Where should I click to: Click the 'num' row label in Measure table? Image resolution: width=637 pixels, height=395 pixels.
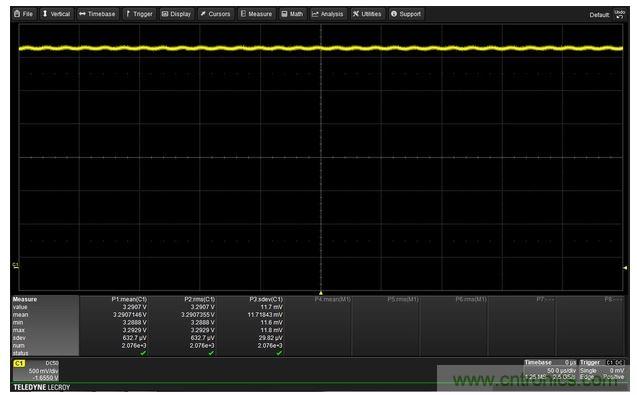tap(18, 345)
